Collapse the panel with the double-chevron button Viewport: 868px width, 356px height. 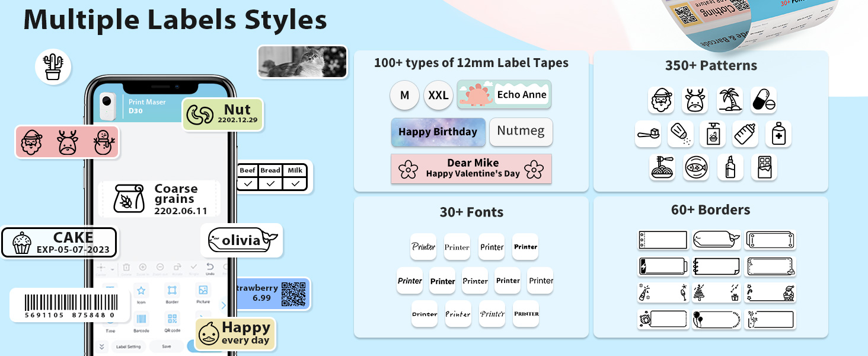tap(102, 347)
